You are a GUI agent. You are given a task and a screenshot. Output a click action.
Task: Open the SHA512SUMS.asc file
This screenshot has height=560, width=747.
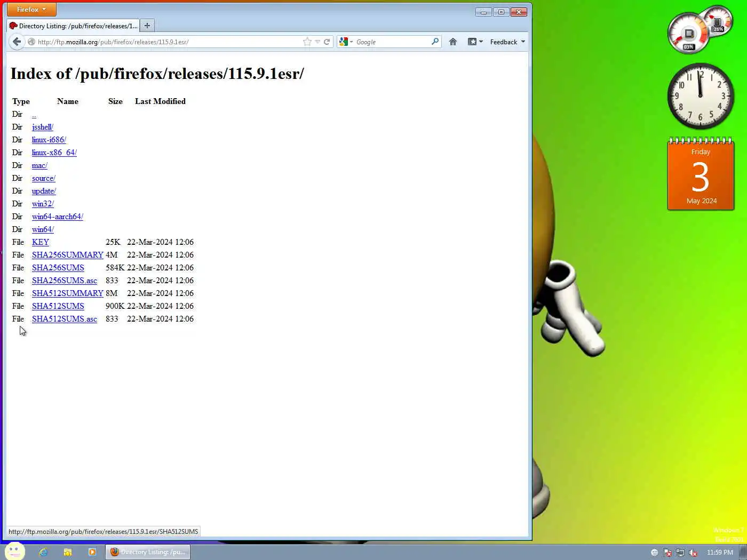click(65, 319)
